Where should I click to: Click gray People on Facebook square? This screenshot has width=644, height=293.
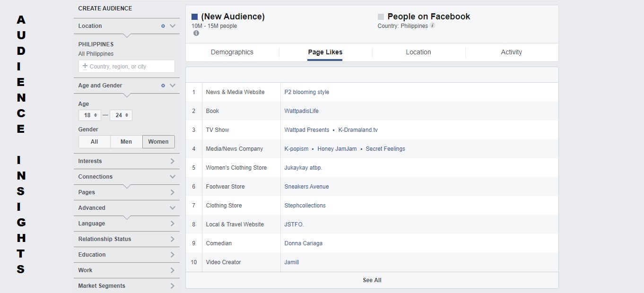coord(381,17)
